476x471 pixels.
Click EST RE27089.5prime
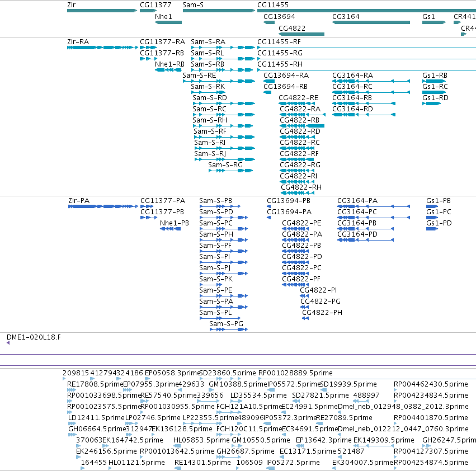319,423
